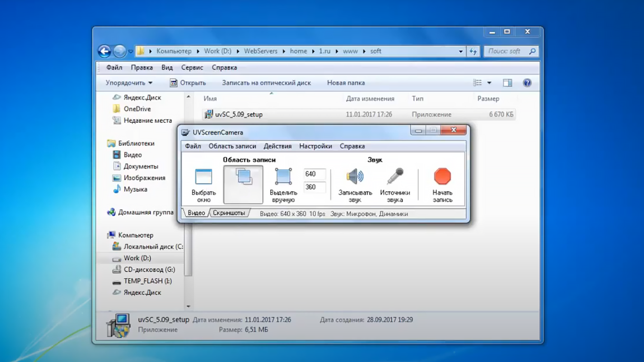Viewport: 644px width, 362px height.
Task: Select the manual area selection icon
Action: pyautogui.click(x=283, y=177)
